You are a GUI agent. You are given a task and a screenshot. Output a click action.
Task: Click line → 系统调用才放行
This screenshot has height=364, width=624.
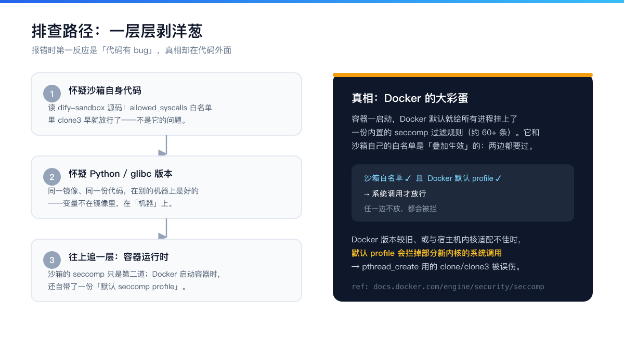(395, 193)
